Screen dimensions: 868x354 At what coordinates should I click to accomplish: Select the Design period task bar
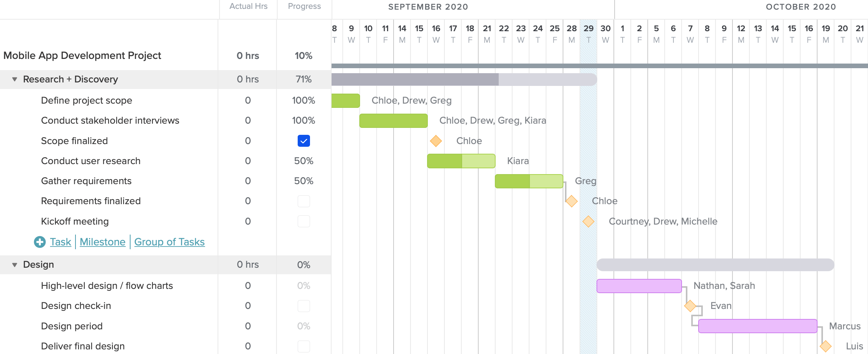(x=757, y=326)
